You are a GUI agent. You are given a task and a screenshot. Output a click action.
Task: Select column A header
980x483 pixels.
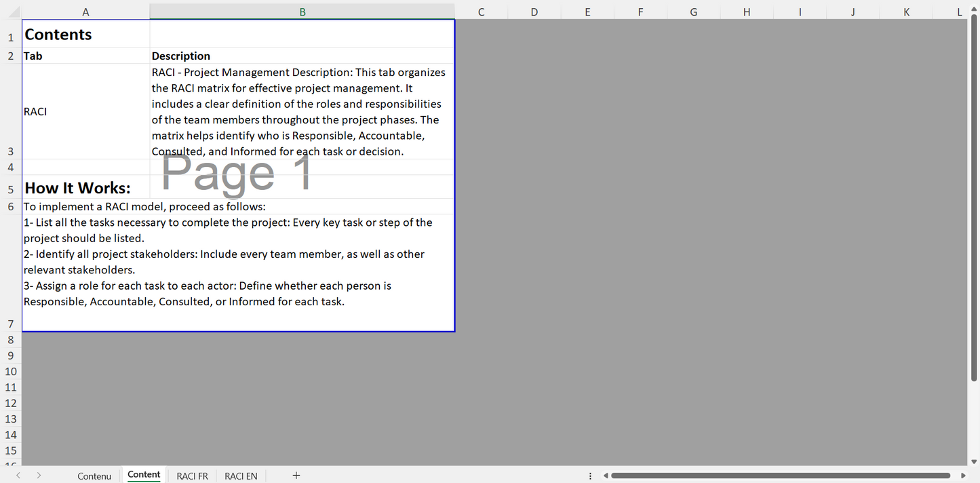[85, 12]
